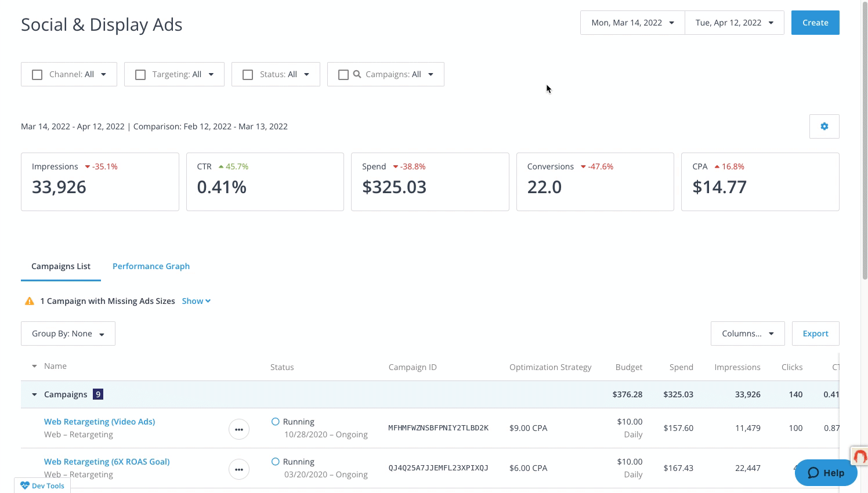
Task: Click the search magnifier in Campaigns filter
Action: pyautogui.click(x=357, y=74)
